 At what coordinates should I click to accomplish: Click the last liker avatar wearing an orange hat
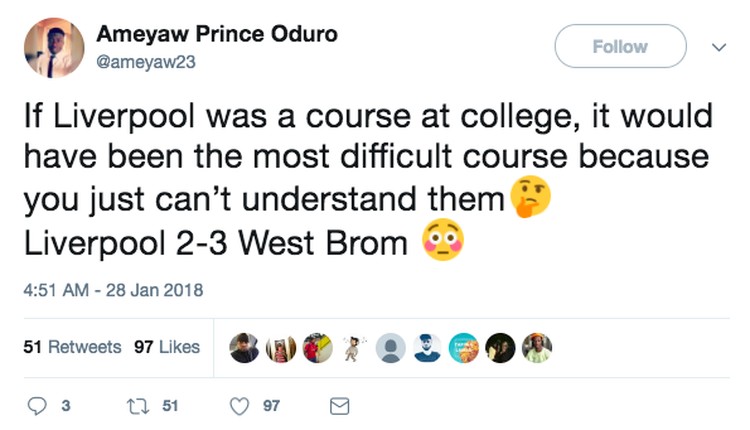point(537,348)
